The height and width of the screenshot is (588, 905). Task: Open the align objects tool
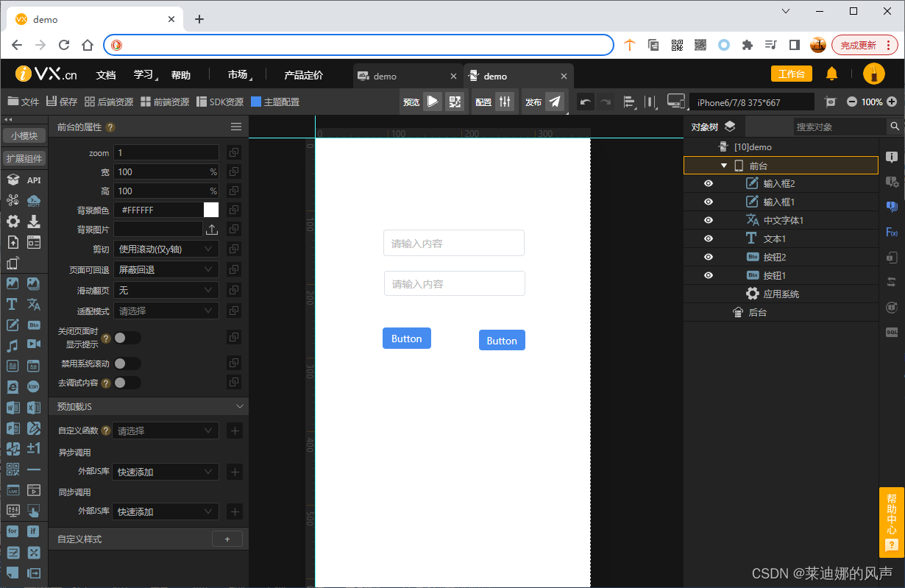pos(629,102)
